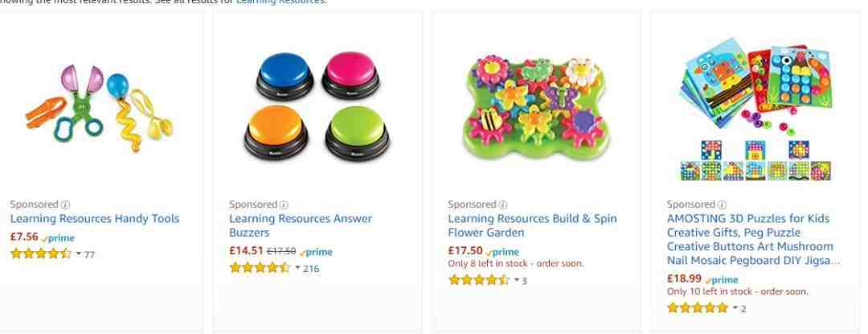Viewport: 868px width, 334px height.
Task: Click info icon beside AMOSTING Sponsored label
Action: coord(722,205)
